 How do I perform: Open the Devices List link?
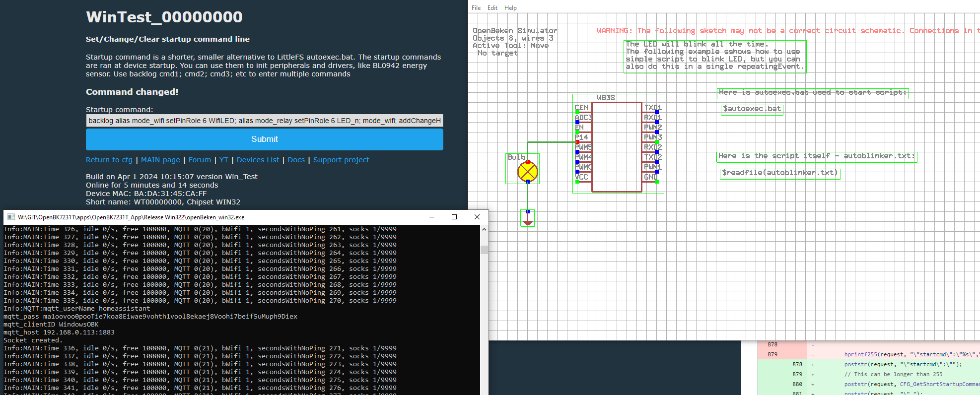pyautogui.click(x=258, y=160)
